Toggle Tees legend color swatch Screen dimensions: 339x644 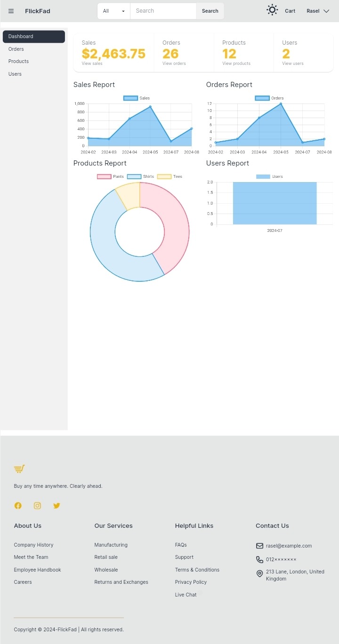click(x=164, y=176)
